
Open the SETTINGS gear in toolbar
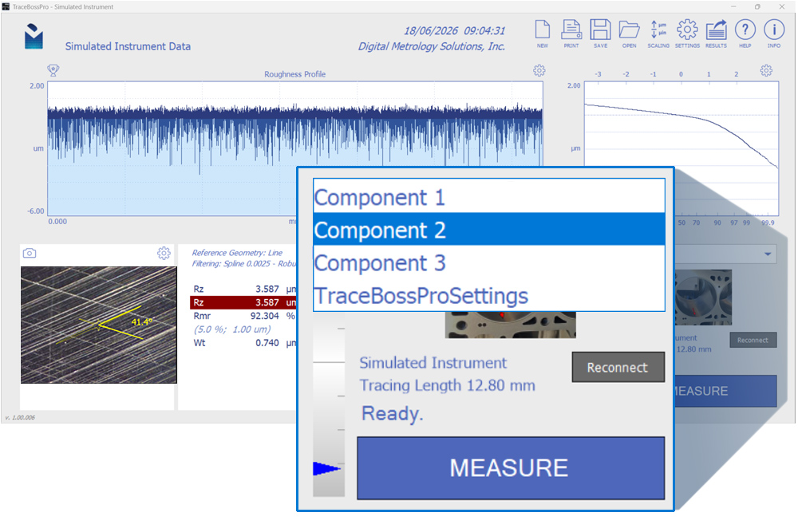(x=687, y=30)
